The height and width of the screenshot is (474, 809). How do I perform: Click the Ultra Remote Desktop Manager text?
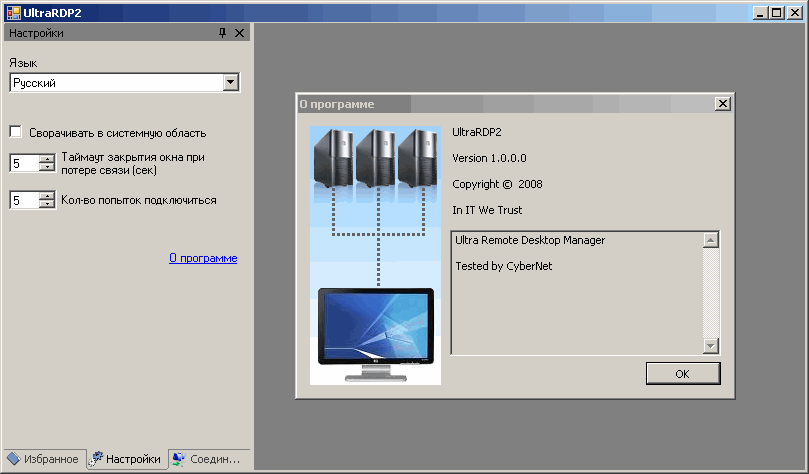[530, 240]
